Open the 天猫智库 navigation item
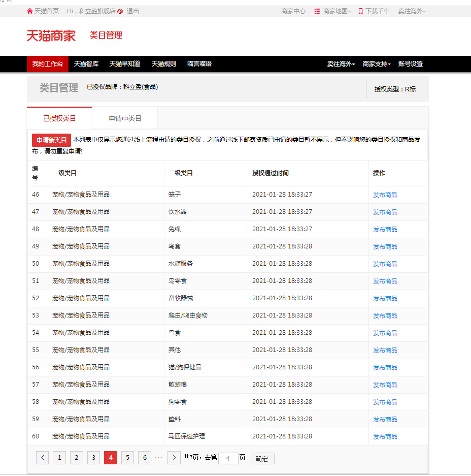The height and width of the screenshot is (476, 471). [x=86, y=64]
